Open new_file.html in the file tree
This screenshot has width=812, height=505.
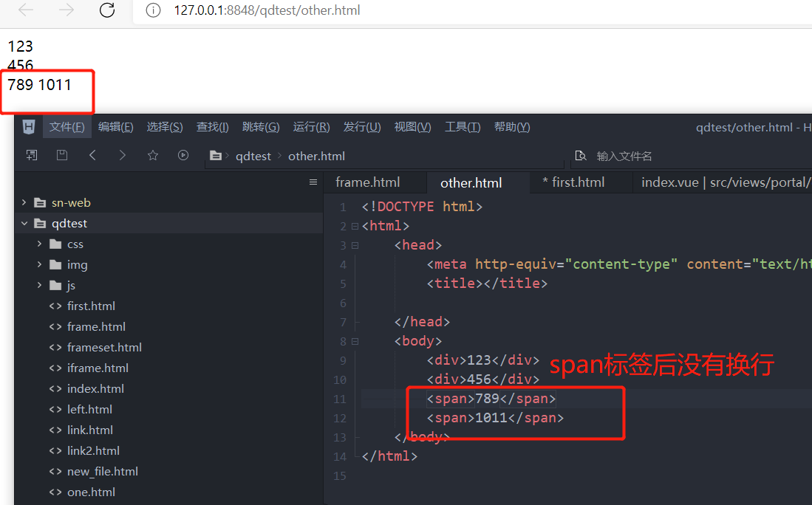(103, 472)
